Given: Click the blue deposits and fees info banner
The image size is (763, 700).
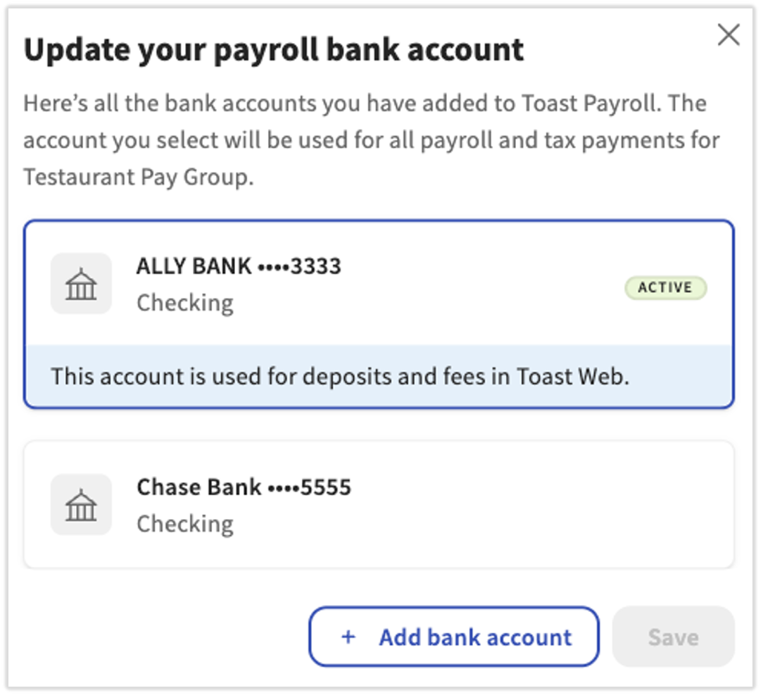Looking at the screenshot, I should pos(379,376).
